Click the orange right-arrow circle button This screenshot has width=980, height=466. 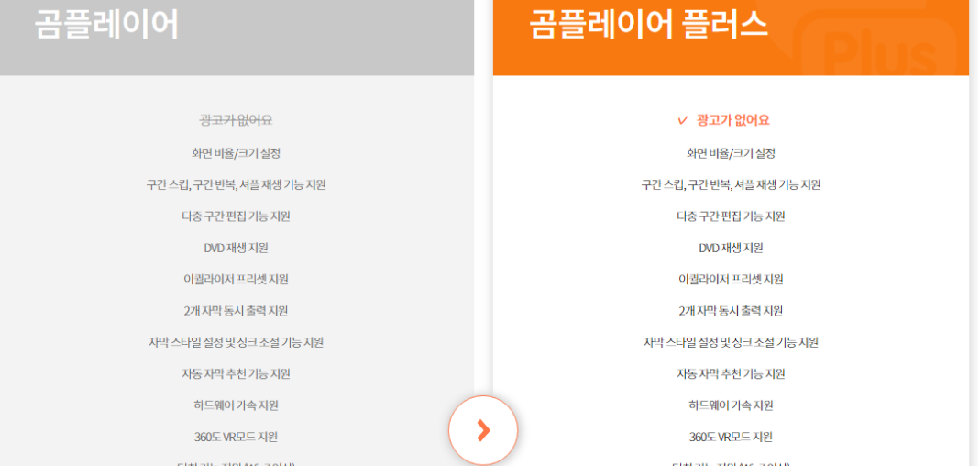(x=483, y=430)
